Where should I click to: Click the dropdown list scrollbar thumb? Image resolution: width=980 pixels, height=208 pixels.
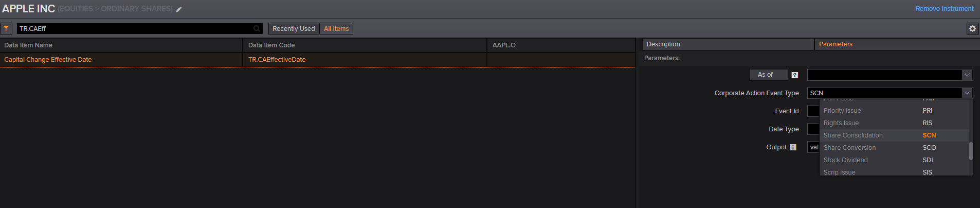click(x=971, y=151)
